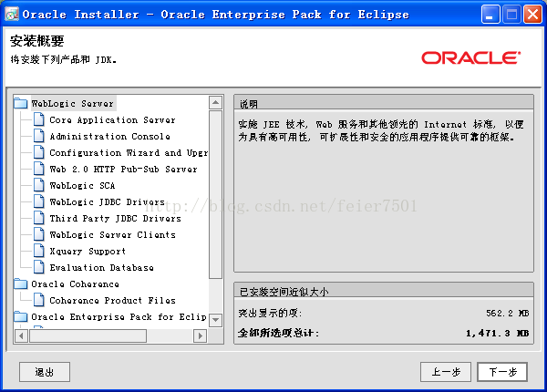The height and width of the screenshot is (392, 547).
Task: Click the 退出 (Exit) button
Action: [45, 372]
